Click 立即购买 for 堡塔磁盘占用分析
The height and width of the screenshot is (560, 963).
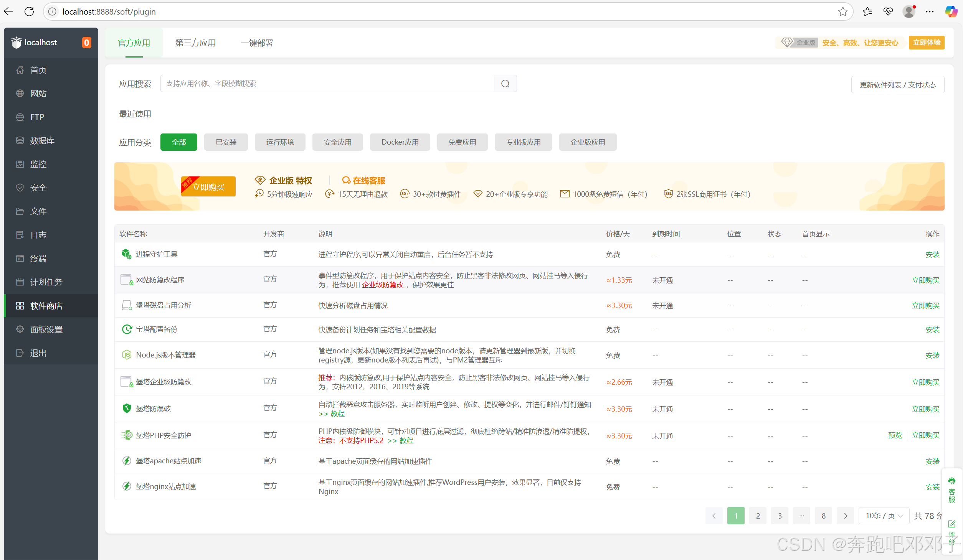click(x=926, y=305)
